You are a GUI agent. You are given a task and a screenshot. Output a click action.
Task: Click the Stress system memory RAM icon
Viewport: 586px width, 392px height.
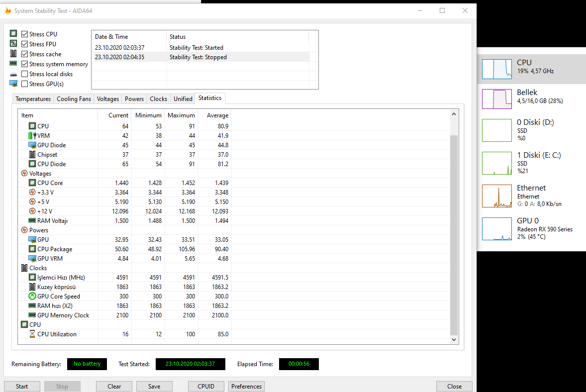[x=13, y=64]
